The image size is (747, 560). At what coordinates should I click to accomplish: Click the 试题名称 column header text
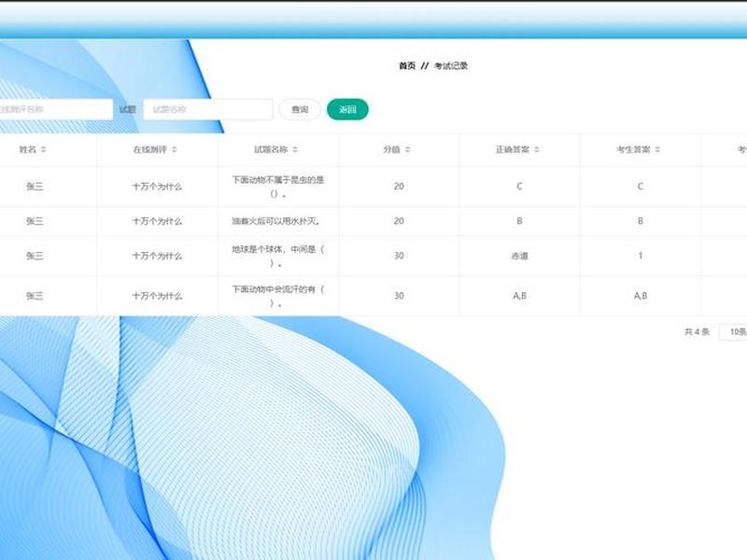[271, 149]
